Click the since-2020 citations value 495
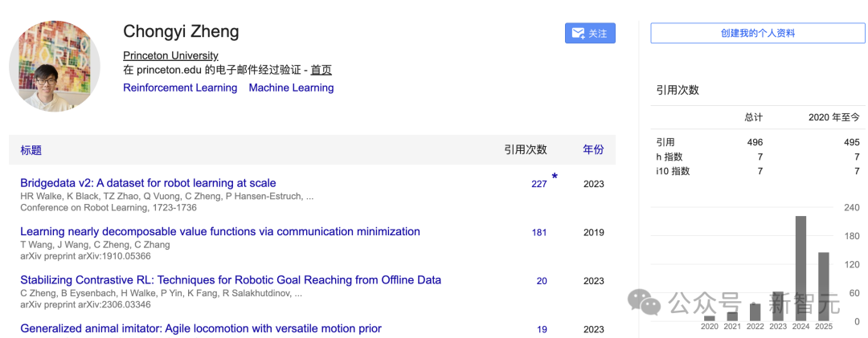Screen dimensions: 868x338 coord(851,143)
